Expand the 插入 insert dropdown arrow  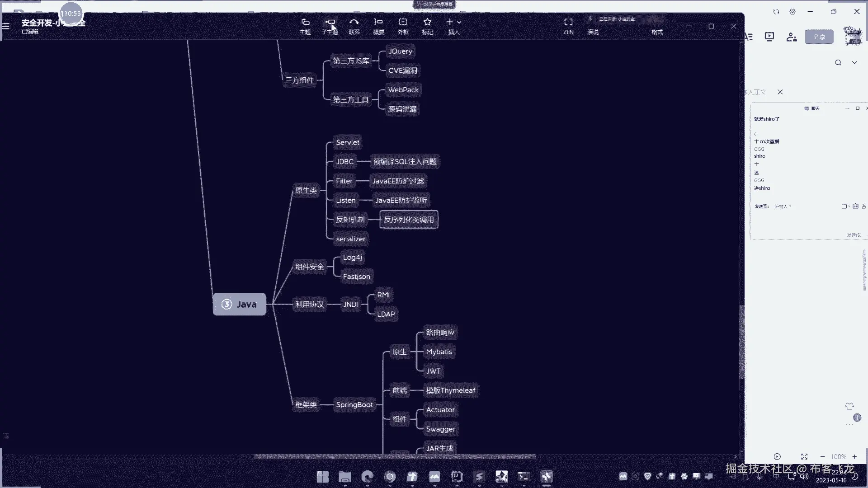tap(459, 22)
